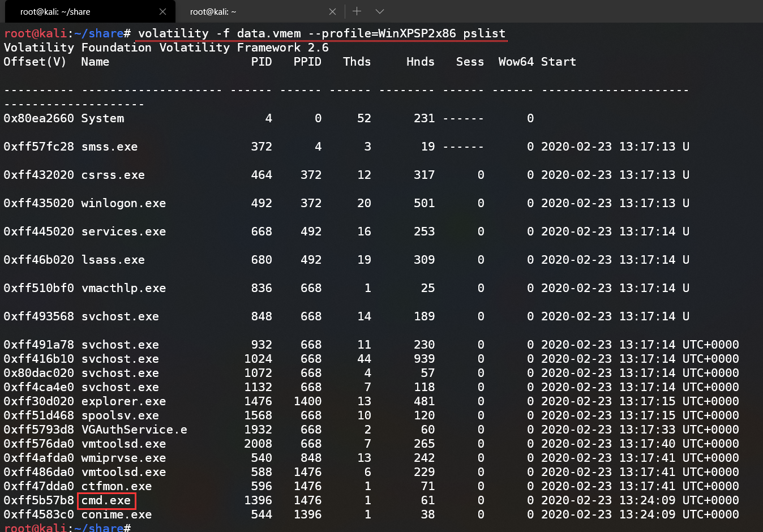Click the System process offset 0x80ea2660
This screenshot has height=532, width=763.
[x=38, y=118]
